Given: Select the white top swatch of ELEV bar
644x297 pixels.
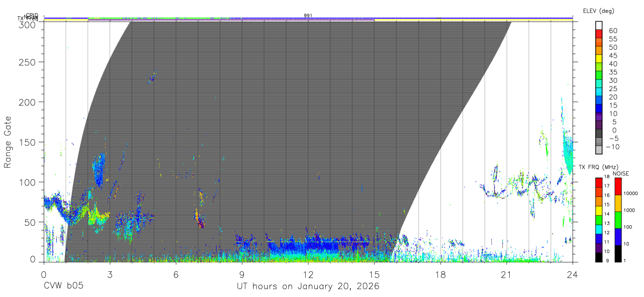Looking at the screenshot, I should click(x=599, y=25).
